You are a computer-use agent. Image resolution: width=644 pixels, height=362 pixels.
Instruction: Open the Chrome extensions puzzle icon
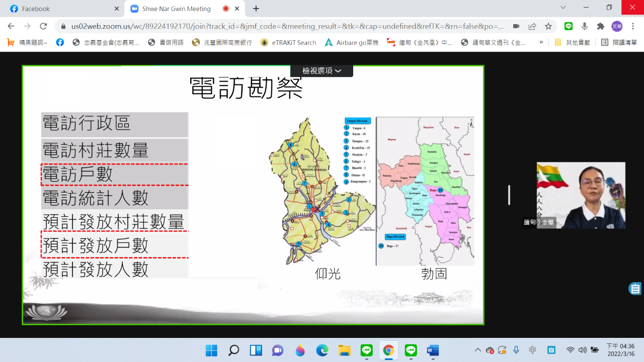point(600,26)
